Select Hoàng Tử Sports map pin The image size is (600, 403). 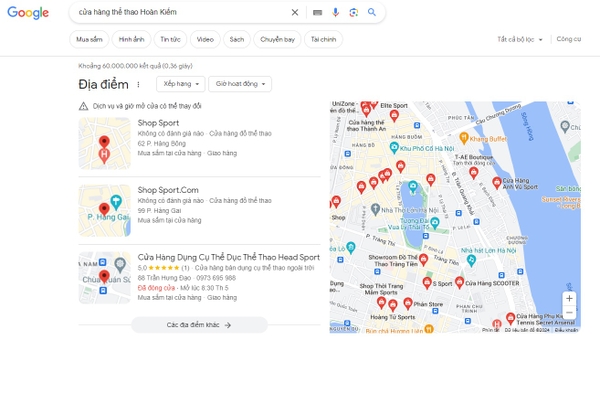[x=393, y=305]
